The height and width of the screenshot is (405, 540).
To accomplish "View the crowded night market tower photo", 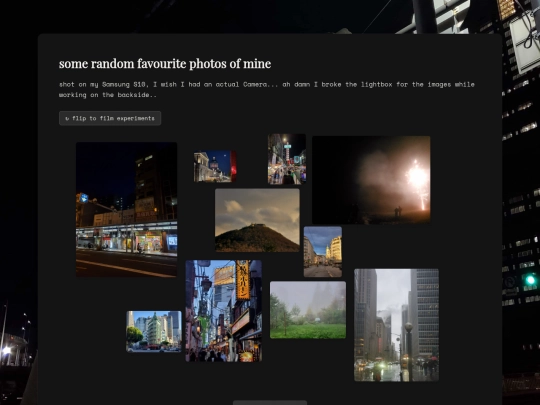I will [287, 159].
